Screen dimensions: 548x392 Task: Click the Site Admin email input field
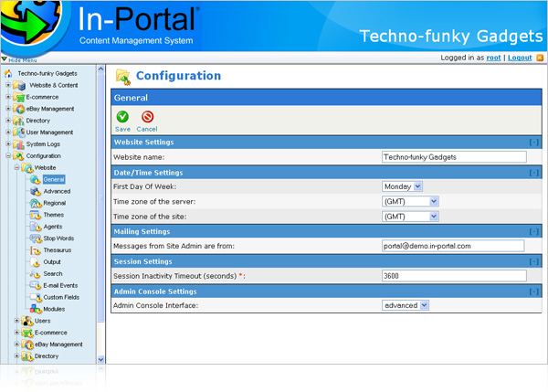pos(453,246)
